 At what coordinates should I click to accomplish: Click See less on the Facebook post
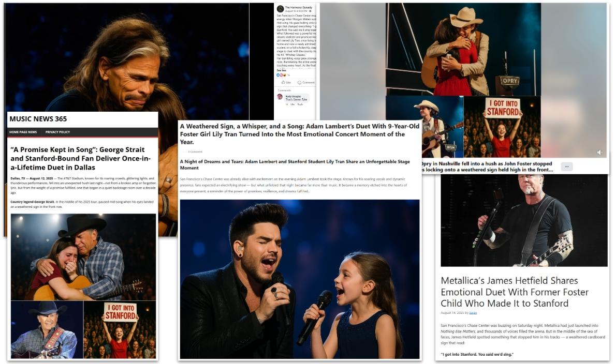(282, 71)
